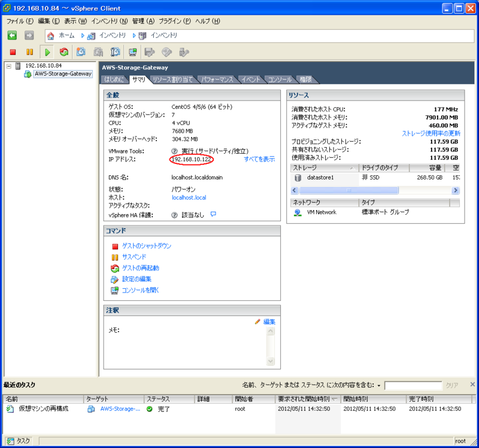479x448 pixels.
Task: Click the ストレージ使用率の更新 link
Action: (x=431, y=133)
